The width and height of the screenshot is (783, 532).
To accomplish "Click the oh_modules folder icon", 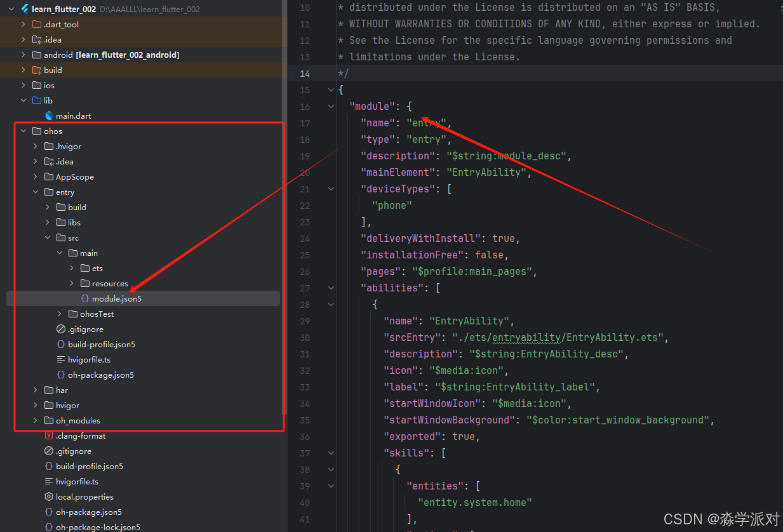I will 49,420.
